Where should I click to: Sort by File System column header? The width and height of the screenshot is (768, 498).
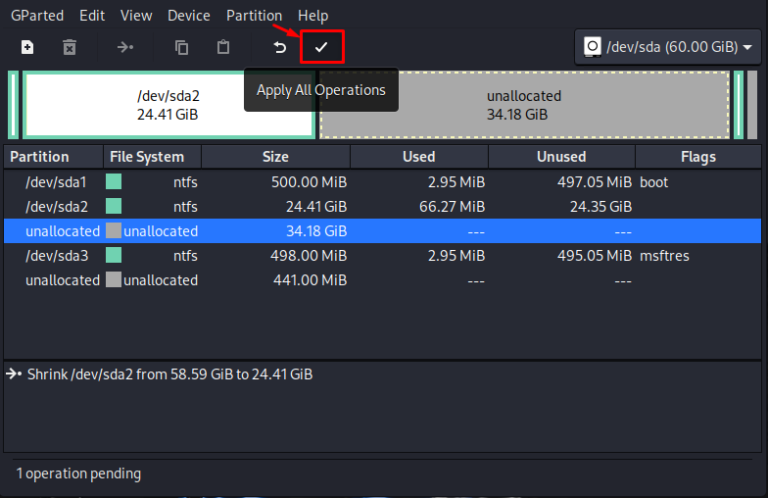pyautogui.click(x=152, y=157)
